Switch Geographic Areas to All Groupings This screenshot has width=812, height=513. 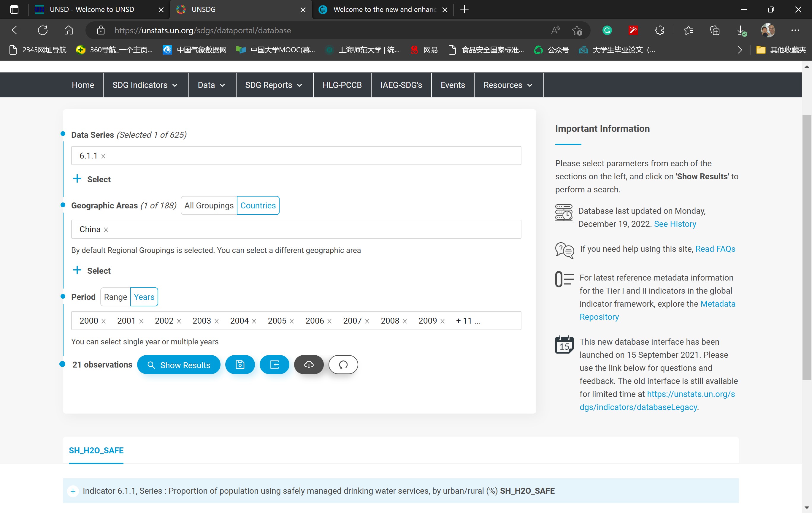point(209,205)
